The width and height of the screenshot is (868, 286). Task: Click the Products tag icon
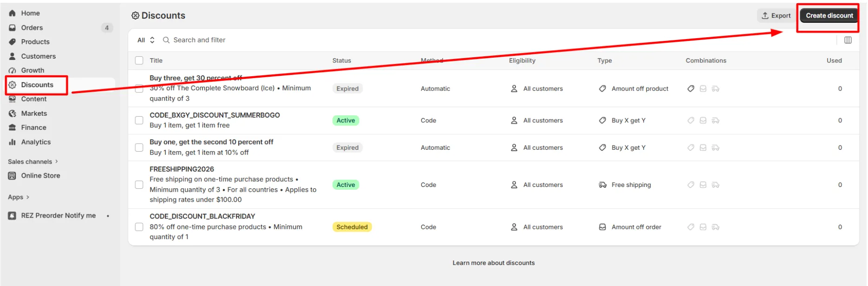coord(13,42)
